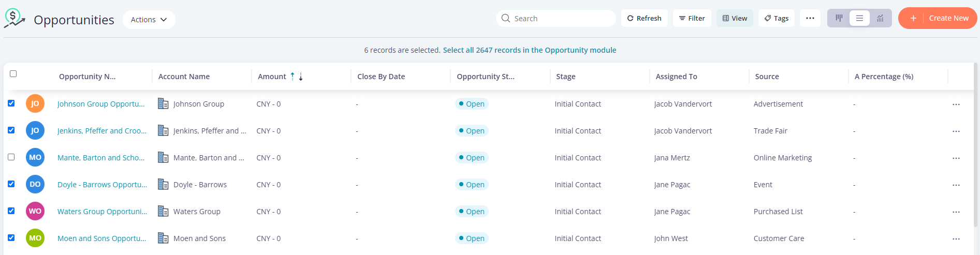
Task: Open the chart analytics view
Action: 880,18
